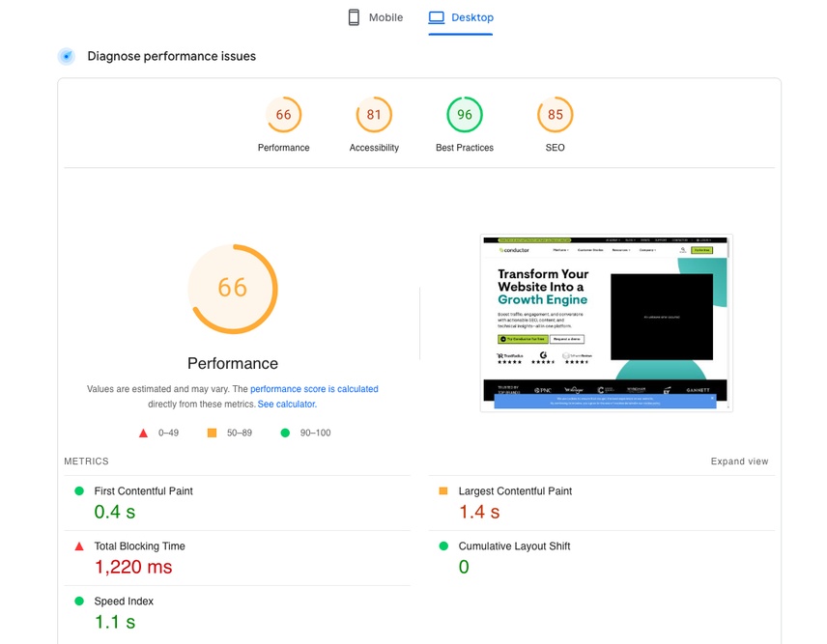Open 'performance score is calculated' link
This screenshot has height=644, width=827.
(314, 389)
